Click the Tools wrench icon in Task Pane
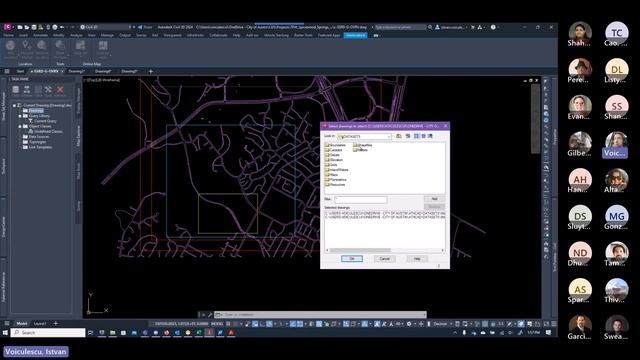 49,90
